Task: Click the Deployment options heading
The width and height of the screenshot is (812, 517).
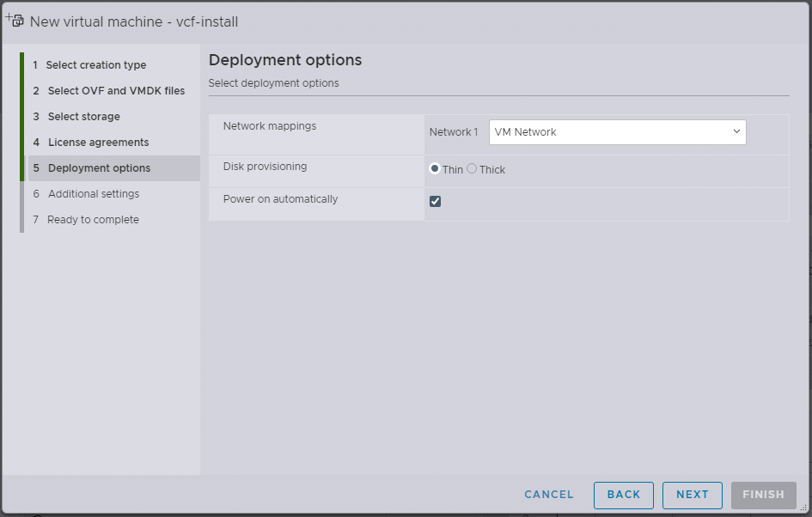Action: click(x=285, y=60)
